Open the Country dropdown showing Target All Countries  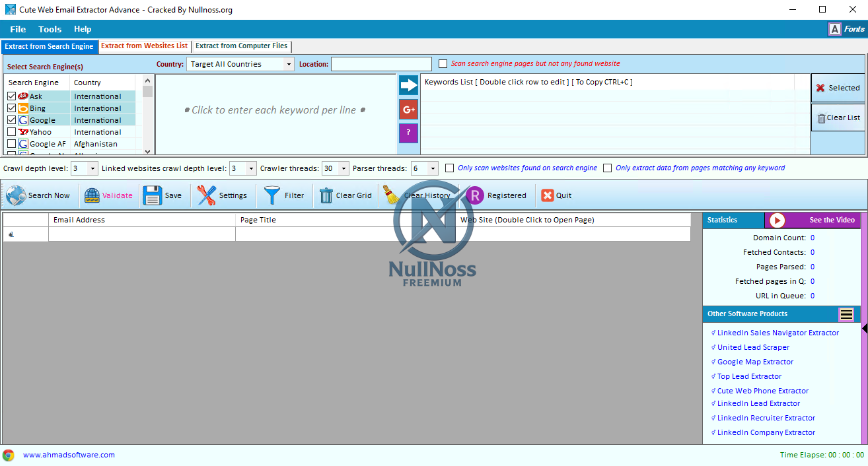coord(289,63)
